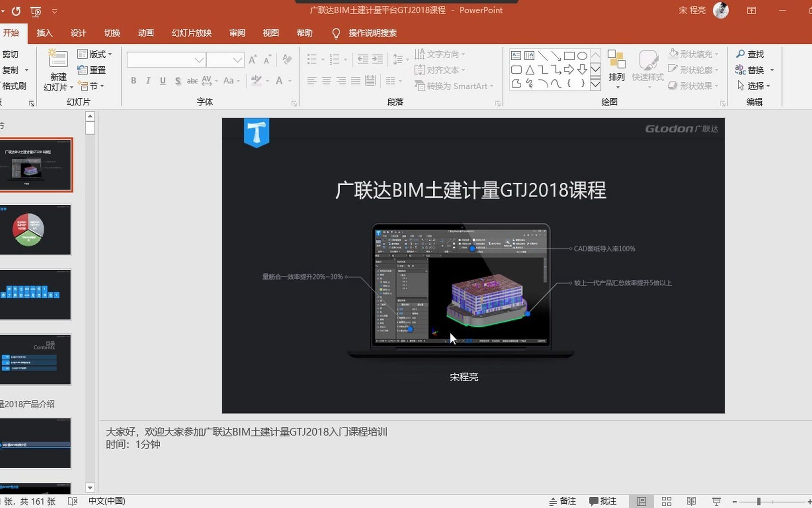
Task: Switch to the Design (设计) tab
Action: click(x=78, y=33)
